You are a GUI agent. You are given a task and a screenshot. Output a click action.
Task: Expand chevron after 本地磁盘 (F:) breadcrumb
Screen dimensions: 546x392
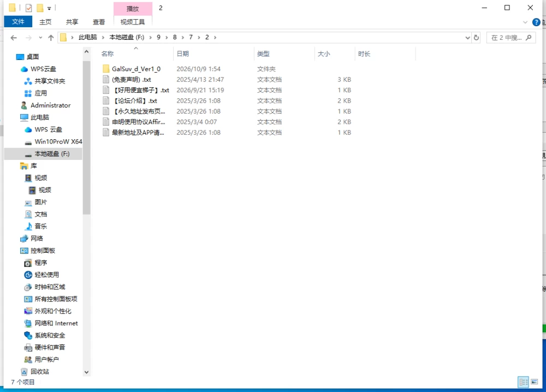151,38
